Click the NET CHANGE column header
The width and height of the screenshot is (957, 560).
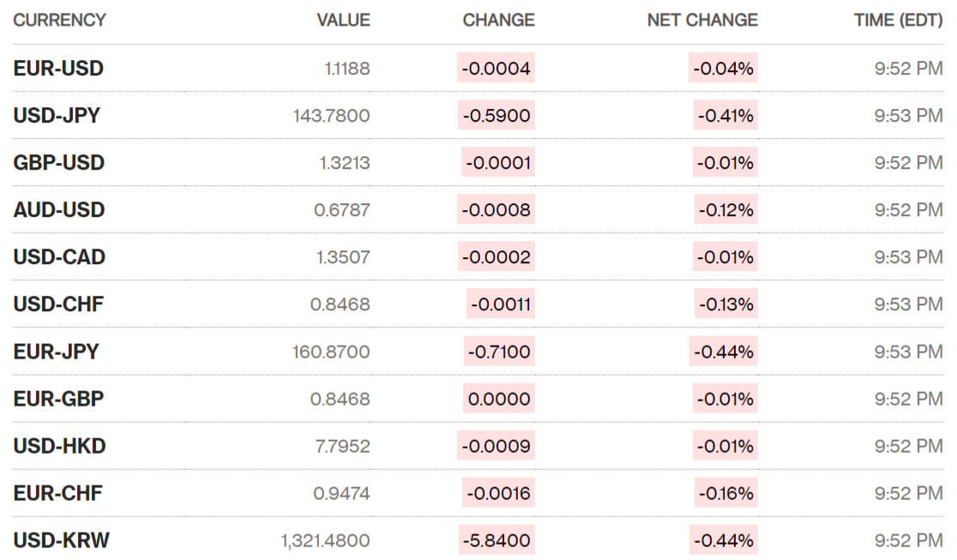[x=702, y=20]
